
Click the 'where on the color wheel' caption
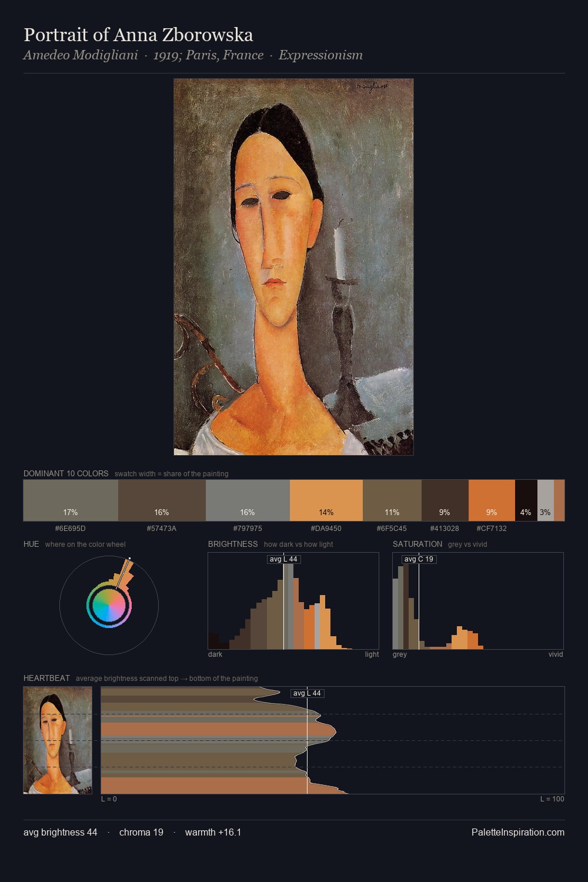pyautogui.click(x=85, y=544)
